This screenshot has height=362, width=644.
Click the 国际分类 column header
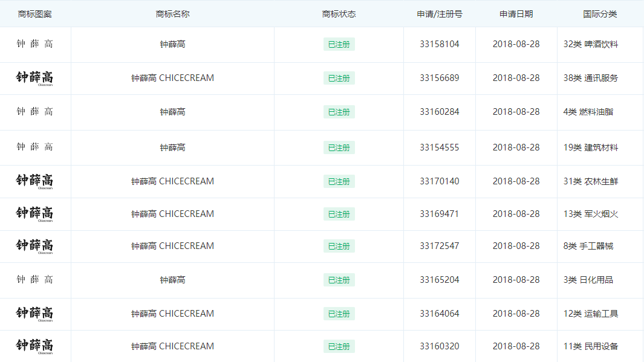point(600,14)
